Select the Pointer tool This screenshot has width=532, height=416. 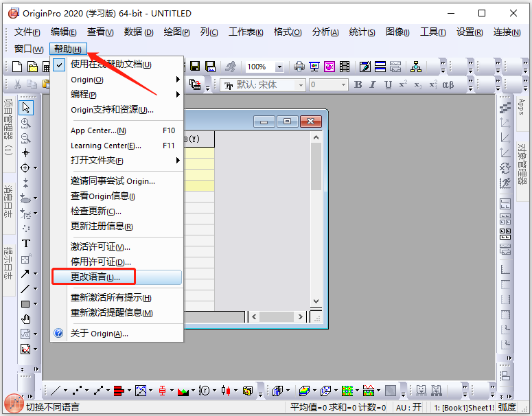(x=26, y=108)
